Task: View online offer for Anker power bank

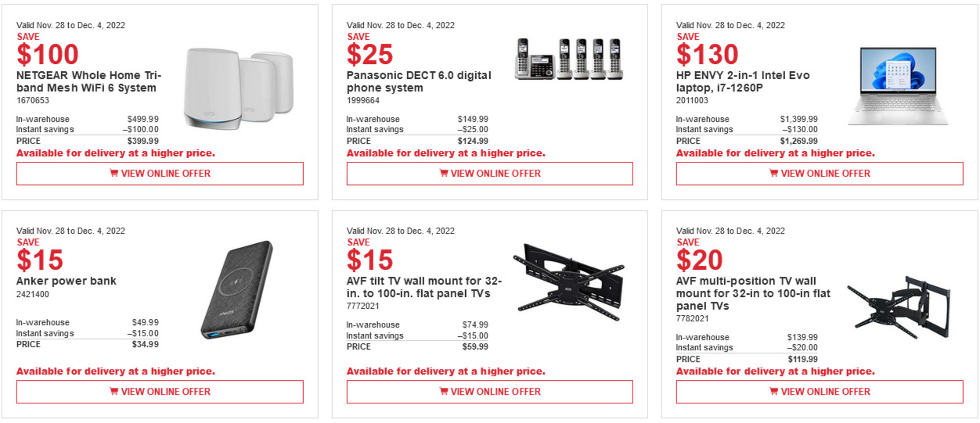Action: [160, 392]
